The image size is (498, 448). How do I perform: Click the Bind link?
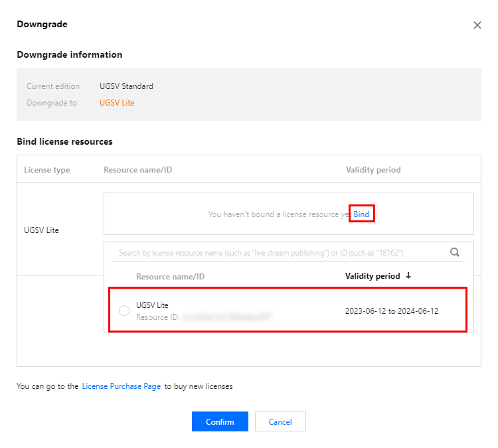(x=362, y=214)
